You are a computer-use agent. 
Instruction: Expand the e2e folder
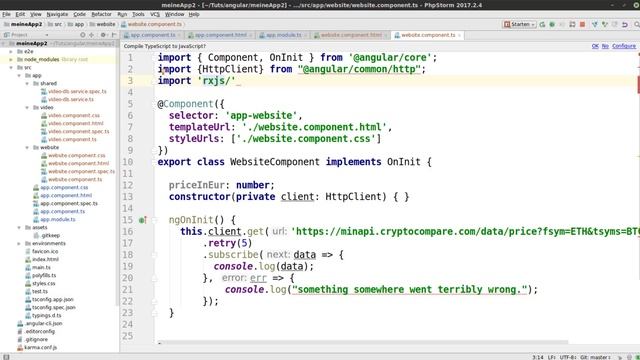click(x=11, y=52)
